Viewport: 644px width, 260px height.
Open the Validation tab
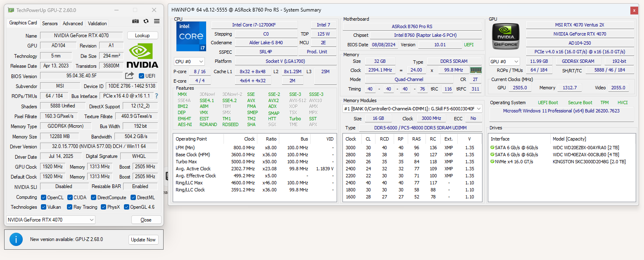tap(97, 24)
